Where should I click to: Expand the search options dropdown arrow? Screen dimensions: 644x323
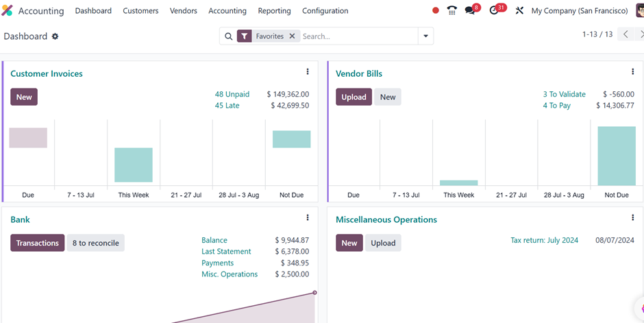click(426, 36)
